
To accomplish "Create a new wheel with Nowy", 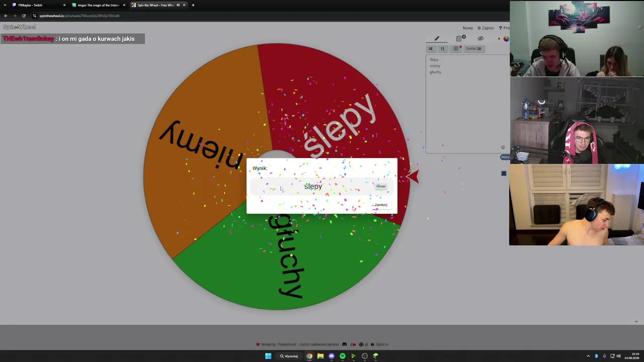I will 468,28.
